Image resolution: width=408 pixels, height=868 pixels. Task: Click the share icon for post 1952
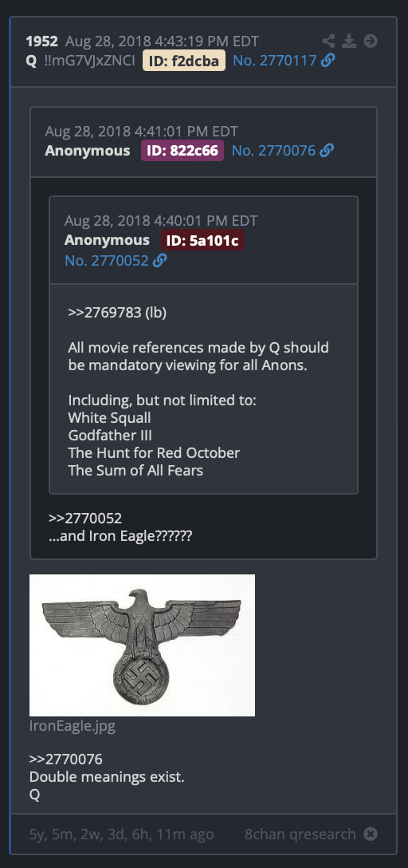[x=328, y=41]
